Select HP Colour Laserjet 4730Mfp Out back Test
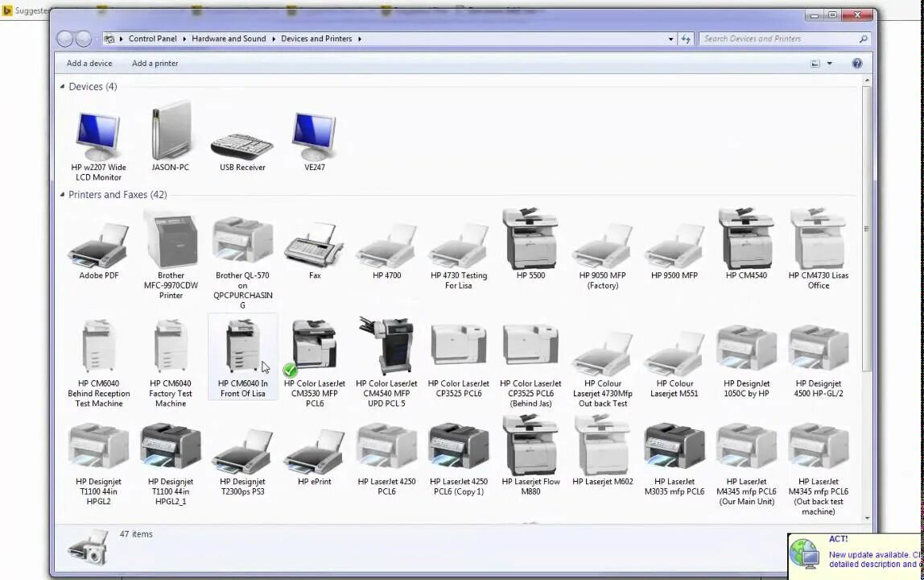 click(x=602, y=369)
